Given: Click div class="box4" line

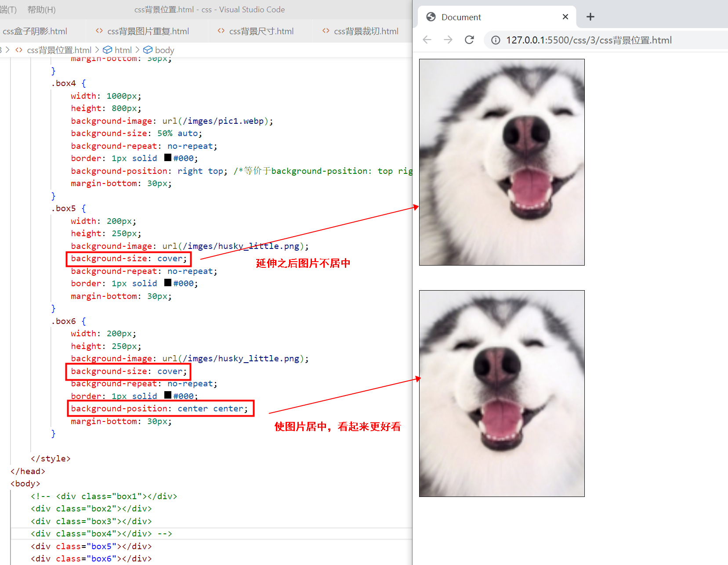Looking at the screenshot, I should pos(101,534).
